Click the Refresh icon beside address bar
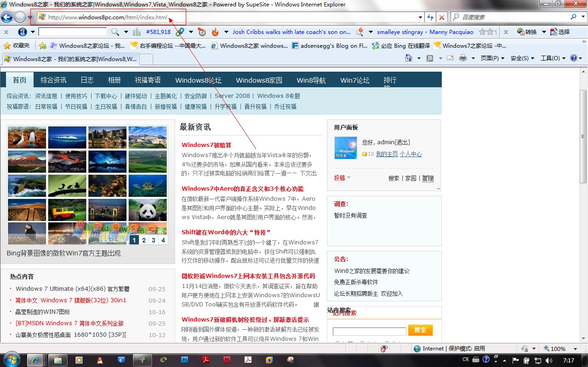Screen dimensions: 588x367 click(430, 17)
